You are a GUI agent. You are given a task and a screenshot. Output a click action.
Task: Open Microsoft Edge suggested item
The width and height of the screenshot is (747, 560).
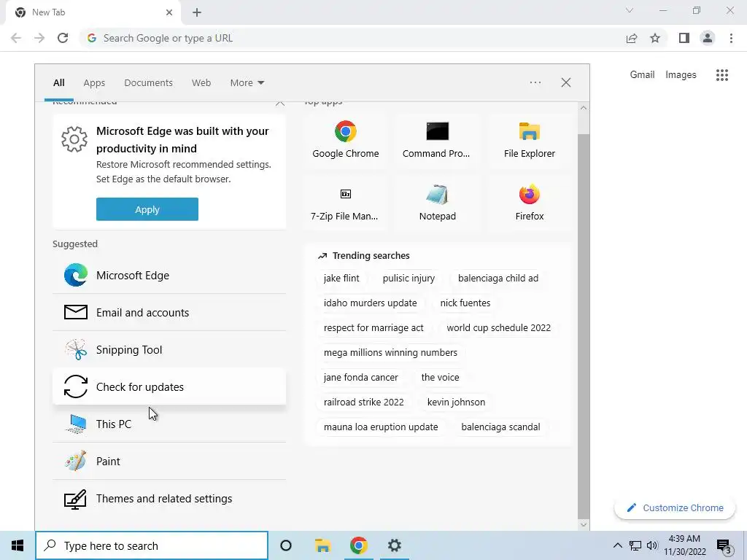[169, 275]
